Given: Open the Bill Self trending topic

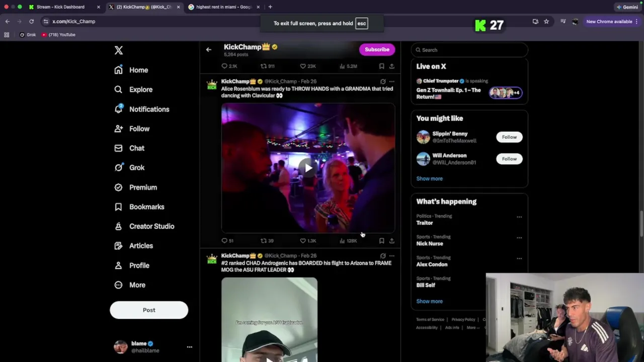Looking at the screenshot, I should point(426,285).
